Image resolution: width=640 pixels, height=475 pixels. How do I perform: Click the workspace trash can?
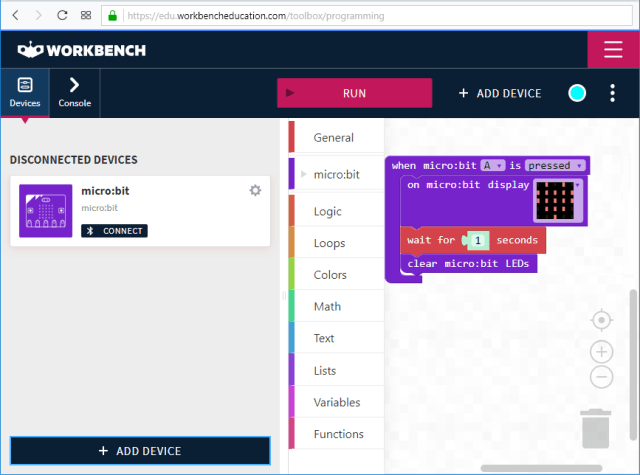click(x=596, y=427)
